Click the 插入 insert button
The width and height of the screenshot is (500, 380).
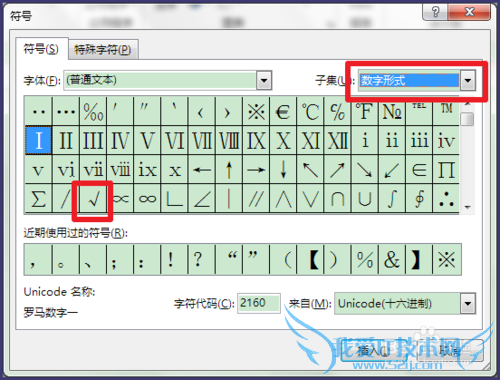pyautogui.click(x=374, y=350)
